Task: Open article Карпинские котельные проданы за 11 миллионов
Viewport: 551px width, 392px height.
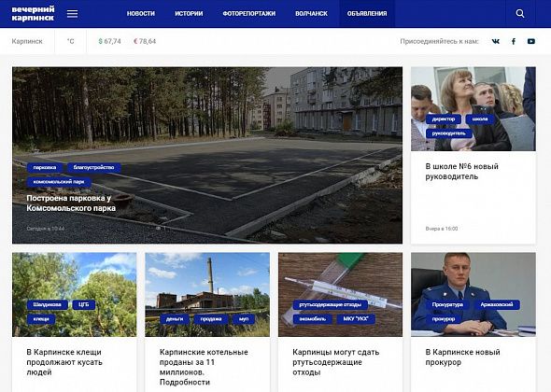Action: click(x=204, y=367)
